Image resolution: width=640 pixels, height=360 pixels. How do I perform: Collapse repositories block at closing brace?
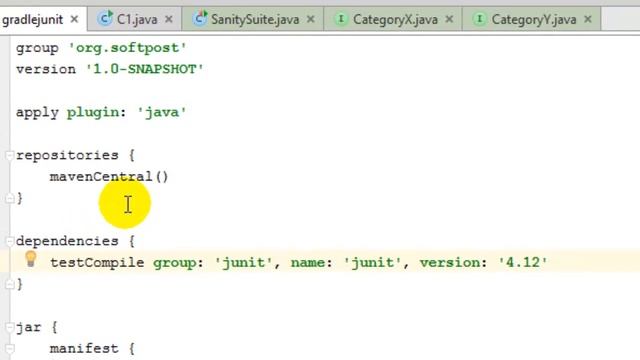(9, 198)
